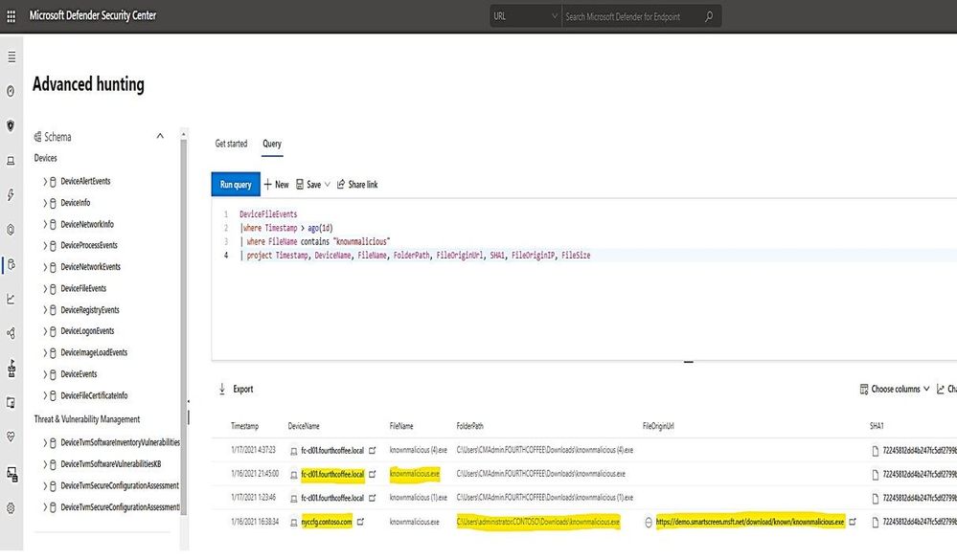Click the FolderPath column header

pyautogui.click(x=470, y=426)
